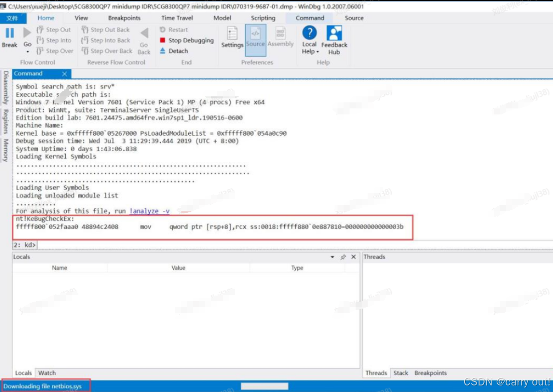Image resolution: width=553 pixels, height=392 pixels.
Task: Click the 'Edition build lab' output line
Action: tap(129, 118)
